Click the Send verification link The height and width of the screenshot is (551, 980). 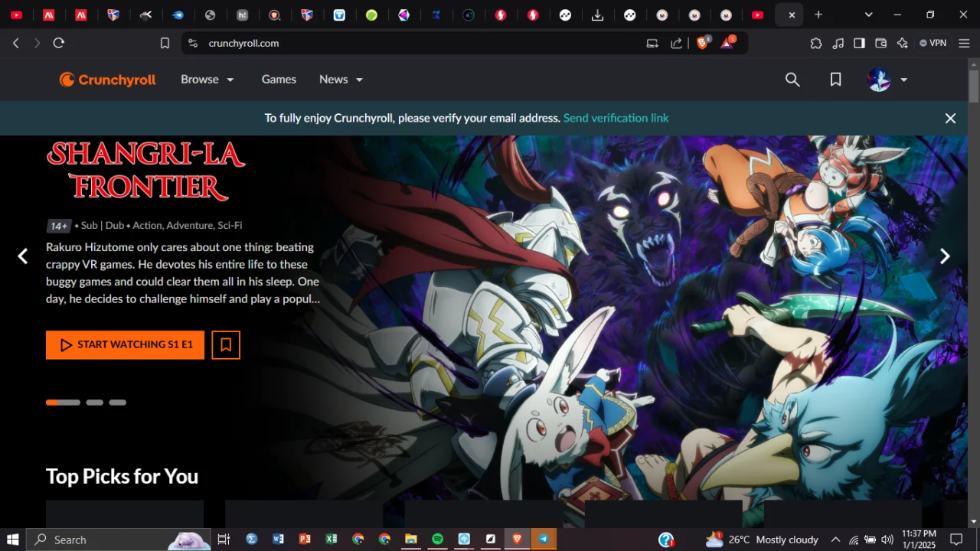click(616, 118)
